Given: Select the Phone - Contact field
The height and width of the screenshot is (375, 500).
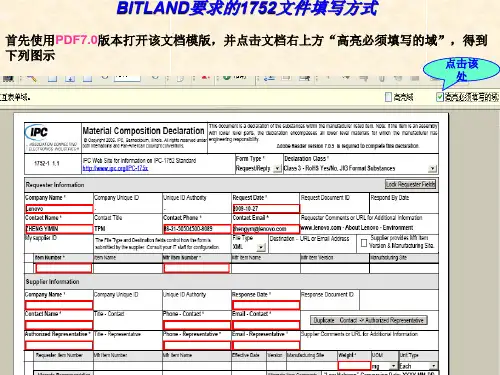Looking at the screenshot, I should 197,325.
